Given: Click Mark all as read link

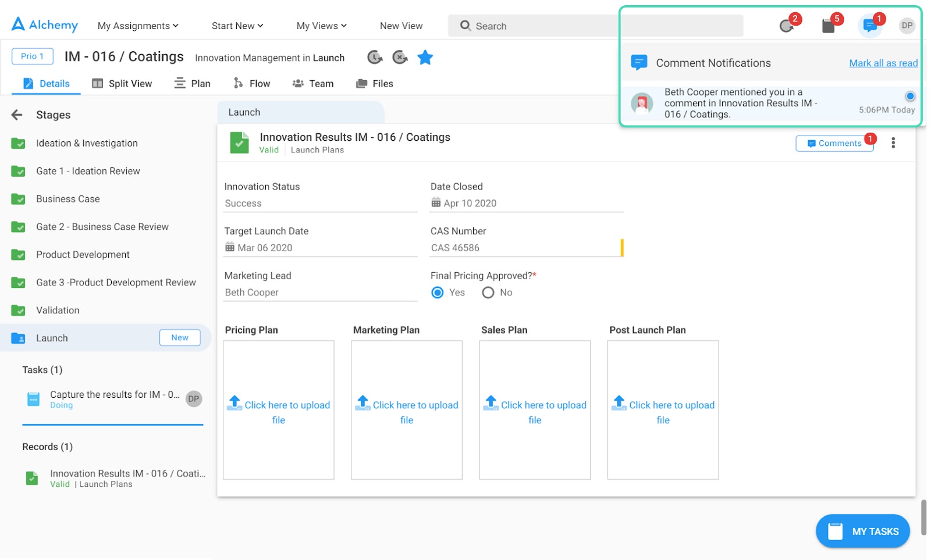Looking at the screenshot, I should click(x=883, y=63).
